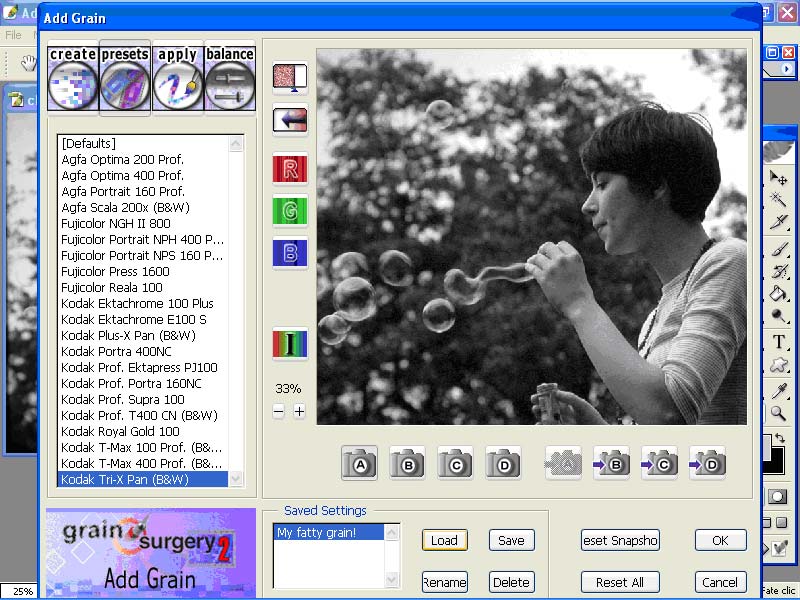The width and height of the screenshot is (800, 600).
Task: Open the presets tab
Action: pyautogui.click(x=125, y=78)
